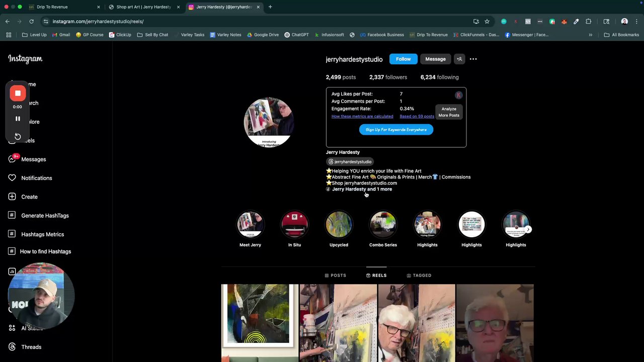
Task: Click the Message button
Action: (x=435, y=59)
